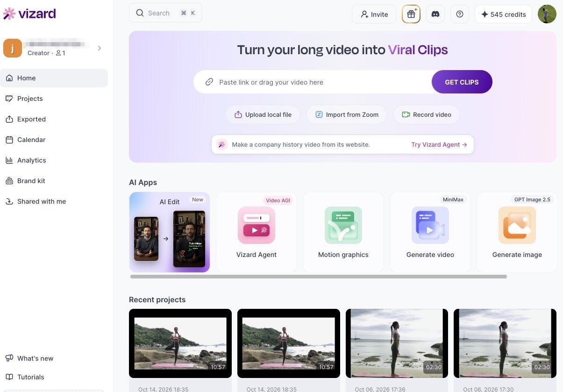This screenshot has height=392, width=563.
Task: View the 545 credits balance
Action: coord(503,14)
